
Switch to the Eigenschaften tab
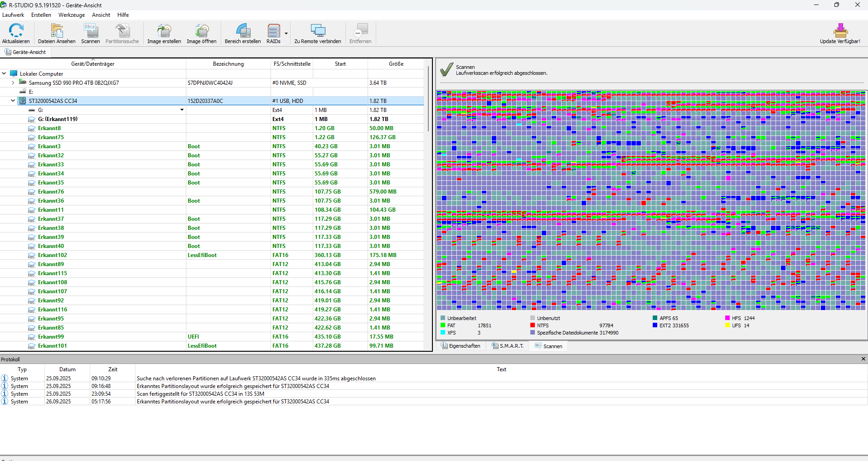(461, 346)
